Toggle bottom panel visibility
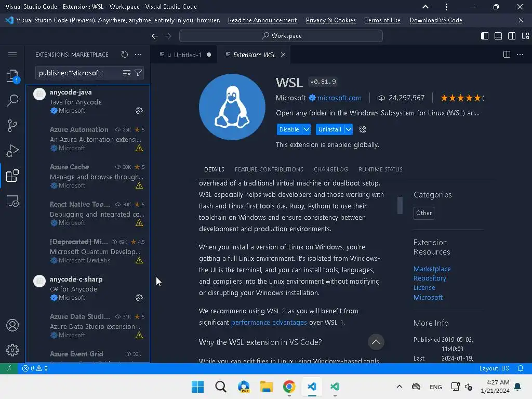Screen dimensions: 532x399 click(498, 36)
